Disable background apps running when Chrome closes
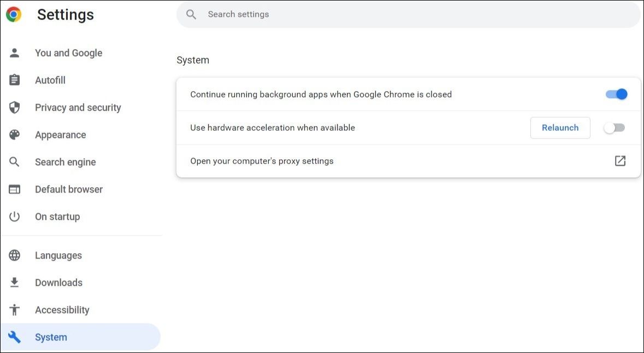 [x=615, y=94]
